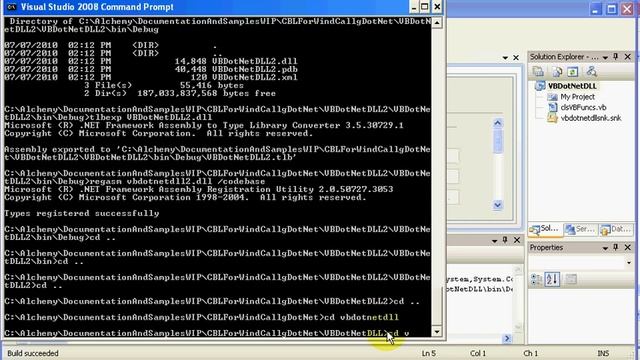640x360 pixels.
Task: Click 'regasm vbdotnetdll2.dll /codebase' command text
Action: coord(177,182)
